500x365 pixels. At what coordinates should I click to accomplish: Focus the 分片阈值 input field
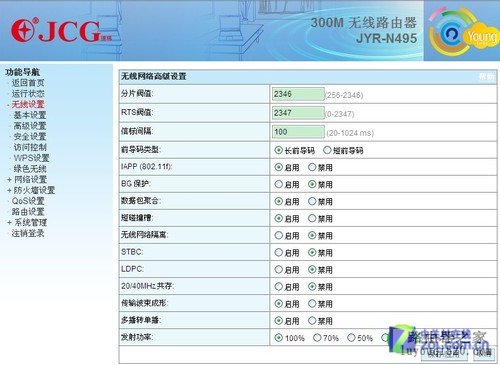coord(298,94)
